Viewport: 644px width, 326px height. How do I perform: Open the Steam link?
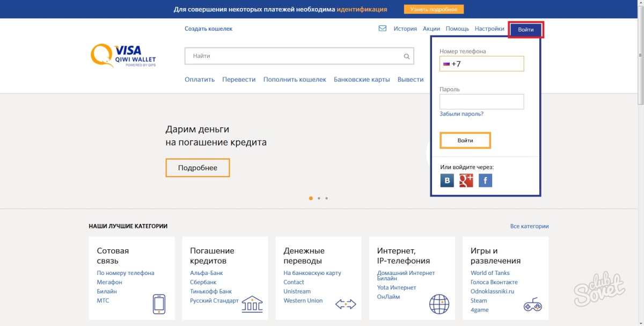click(x=479, y=301)
